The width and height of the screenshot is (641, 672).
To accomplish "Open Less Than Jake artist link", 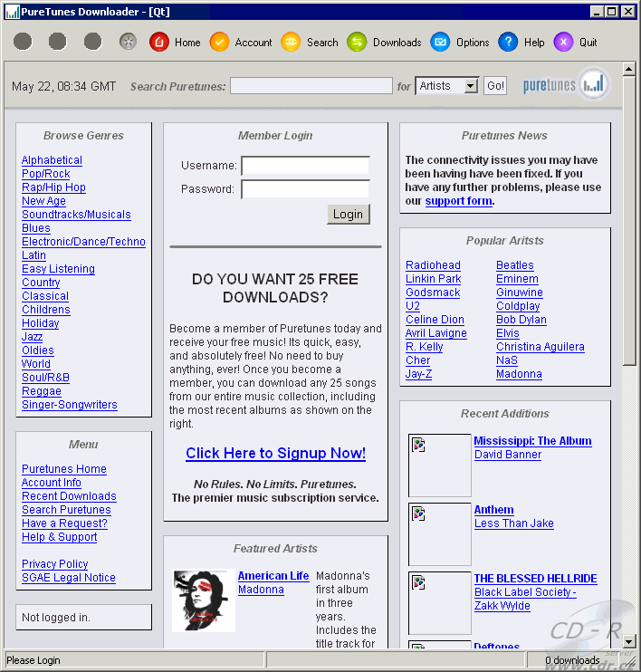I will [x=513, y=523].
